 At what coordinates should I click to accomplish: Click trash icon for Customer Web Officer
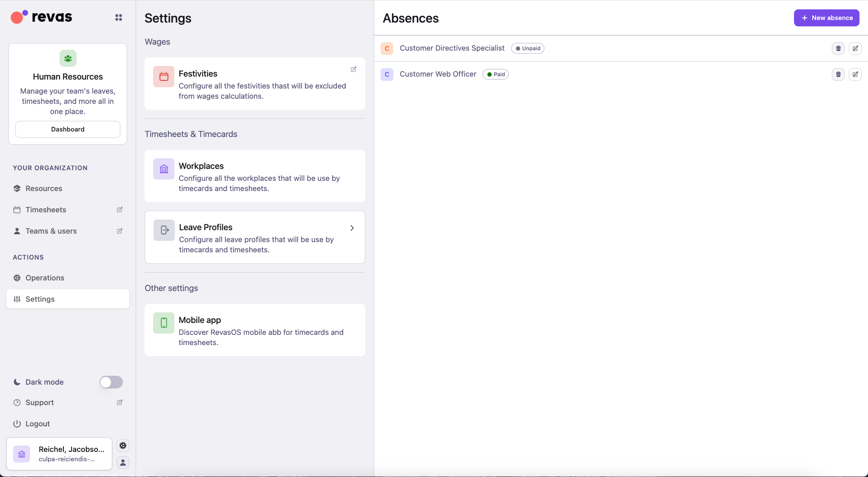click(x=838, y=74)
